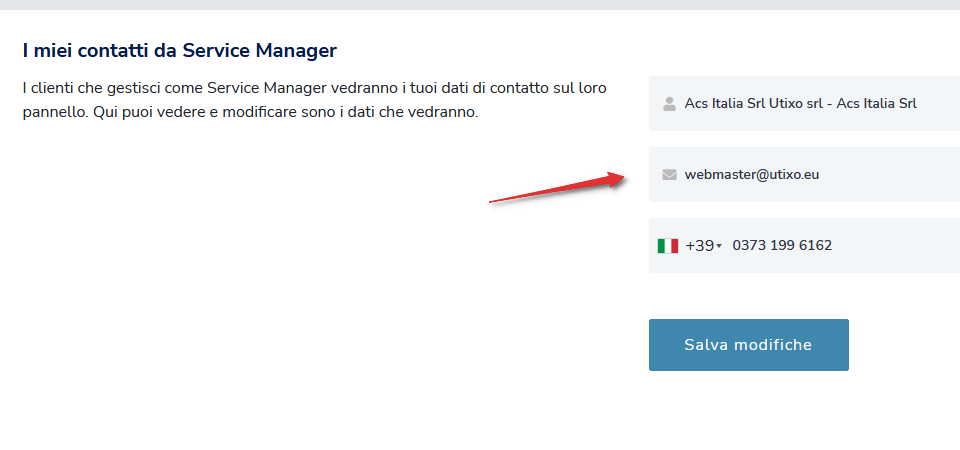Click the red arrow annotation graphic
The image size is (960, 450).
coord(556,189)
